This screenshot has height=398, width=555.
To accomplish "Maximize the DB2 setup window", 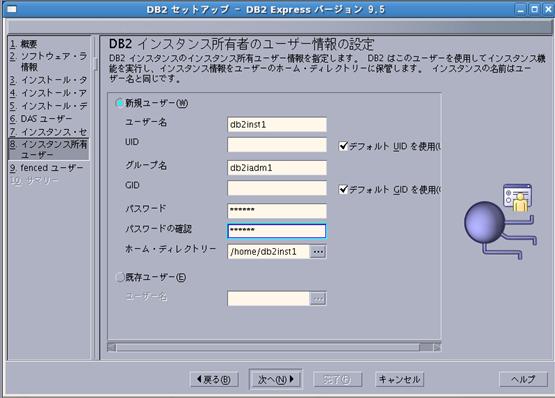I will point(534,9).
